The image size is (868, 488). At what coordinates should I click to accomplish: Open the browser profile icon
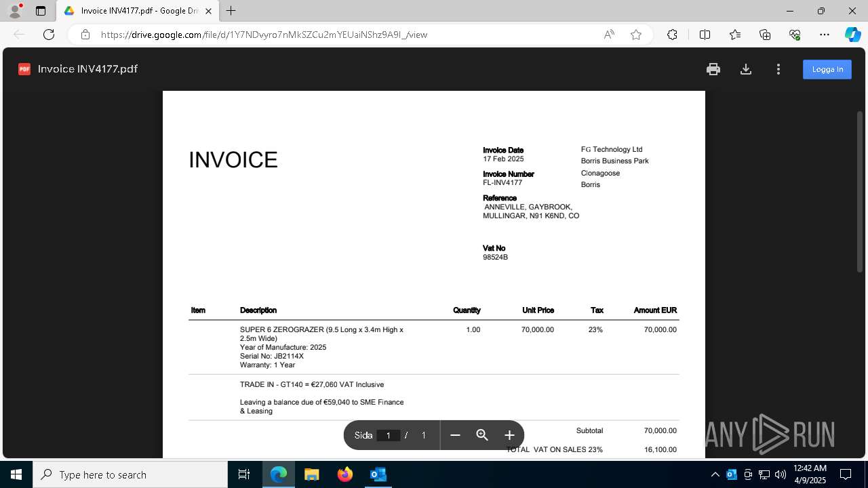pos(14,11)
